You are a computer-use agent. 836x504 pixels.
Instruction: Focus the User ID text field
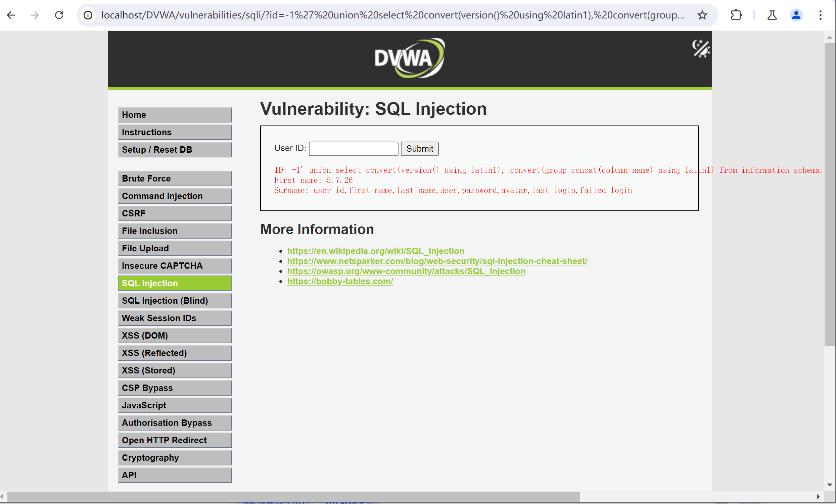click(353, 149)
